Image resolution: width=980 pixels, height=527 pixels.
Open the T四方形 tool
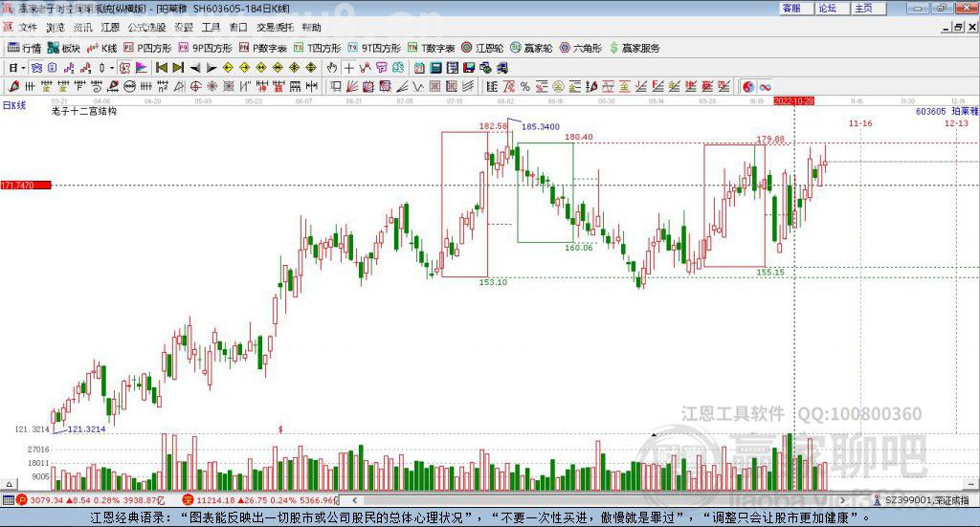coord(317,48)
